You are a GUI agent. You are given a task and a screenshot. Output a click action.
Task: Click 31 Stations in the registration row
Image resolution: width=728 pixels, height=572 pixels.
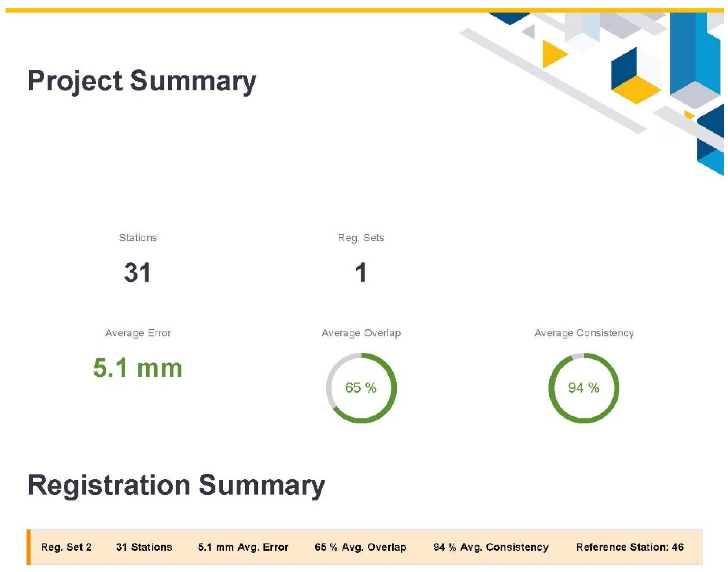[x=144, y=547]
